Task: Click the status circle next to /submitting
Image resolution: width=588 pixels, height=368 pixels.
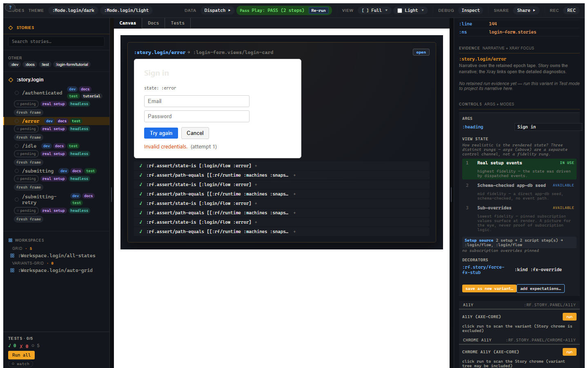Action: coord(17,171)
